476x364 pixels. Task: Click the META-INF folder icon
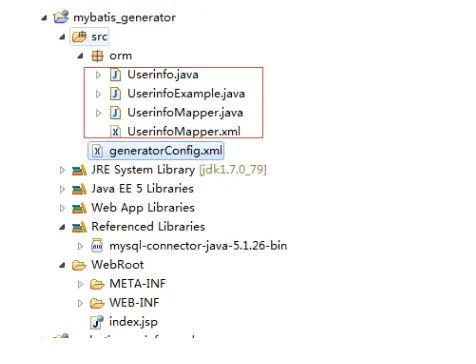click(97, 284)
